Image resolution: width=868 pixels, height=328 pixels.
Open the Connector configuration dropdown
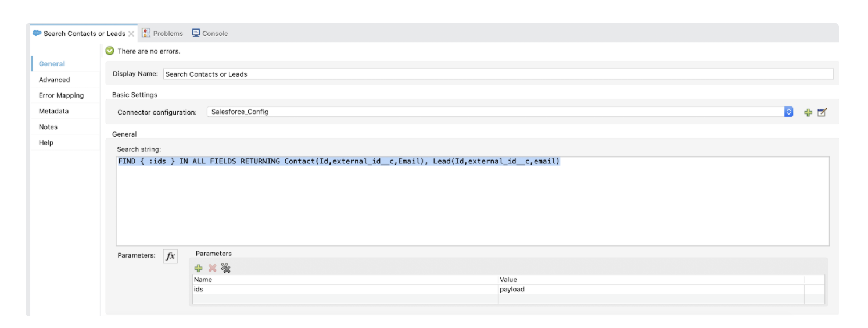point(788,112)
